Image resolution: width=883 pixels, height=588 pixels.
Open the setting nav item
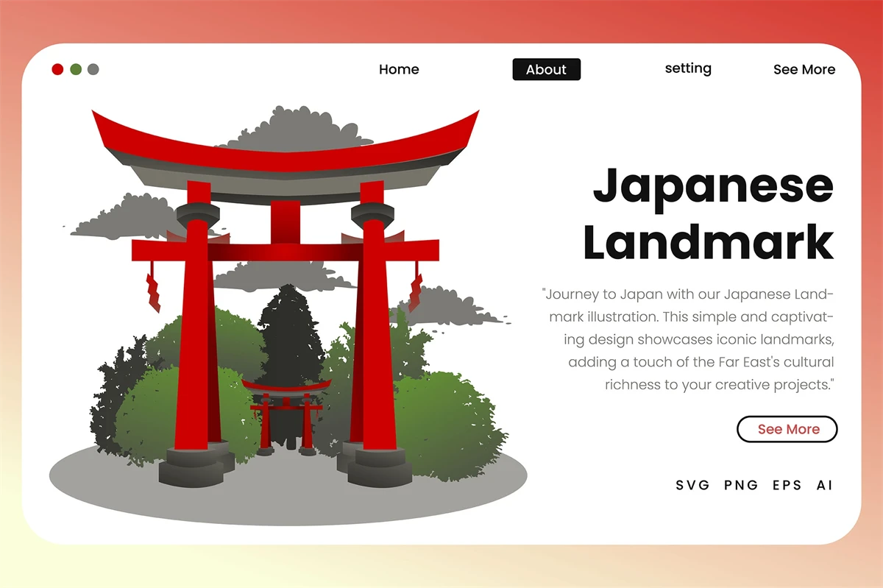688,68
